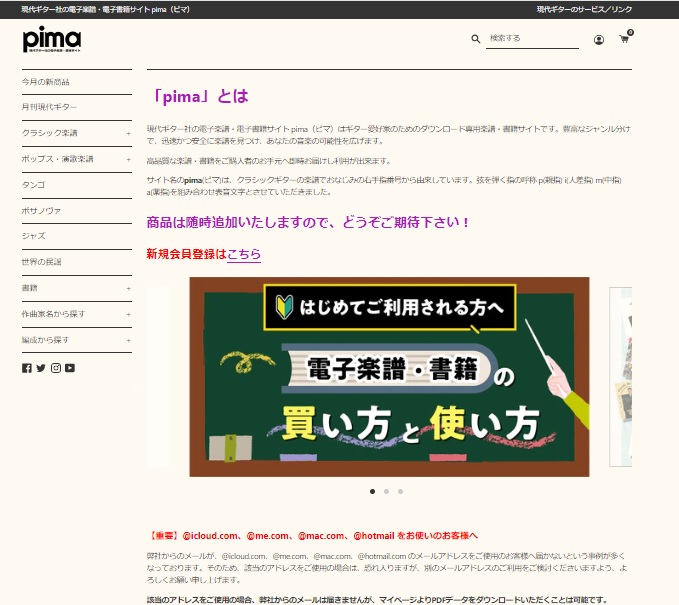Open 月刊現代ギター in the sidebar

(49, 107)
